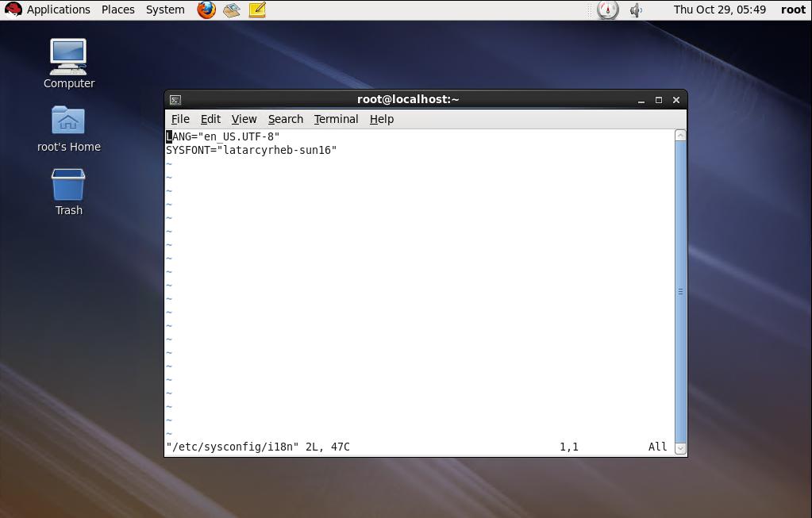Click the SYSFONT="latarcyrheb-sun16" line
This screenshot has height=518, width=812.
[x=251, y=150]
